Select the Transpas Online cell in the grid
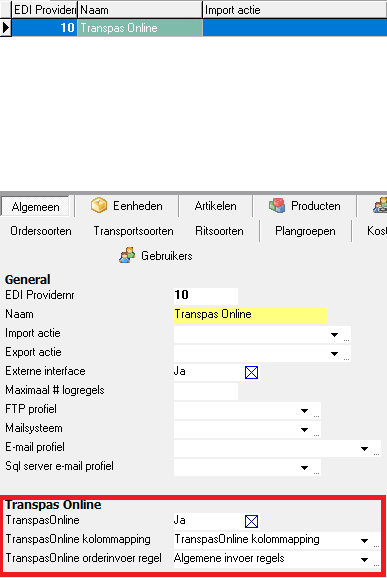Viewport: 387px width, 578px height. (x=140, y=28)
